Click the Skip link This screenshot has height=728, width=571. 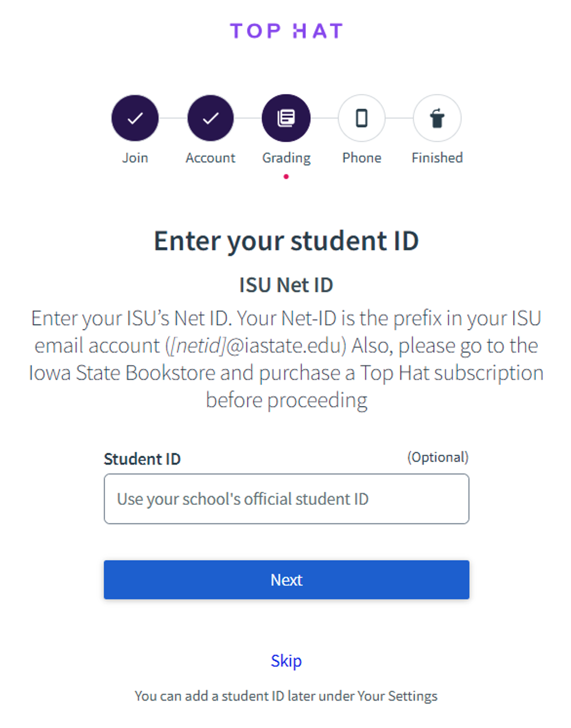pyautogui.click(x=285, y=660)
